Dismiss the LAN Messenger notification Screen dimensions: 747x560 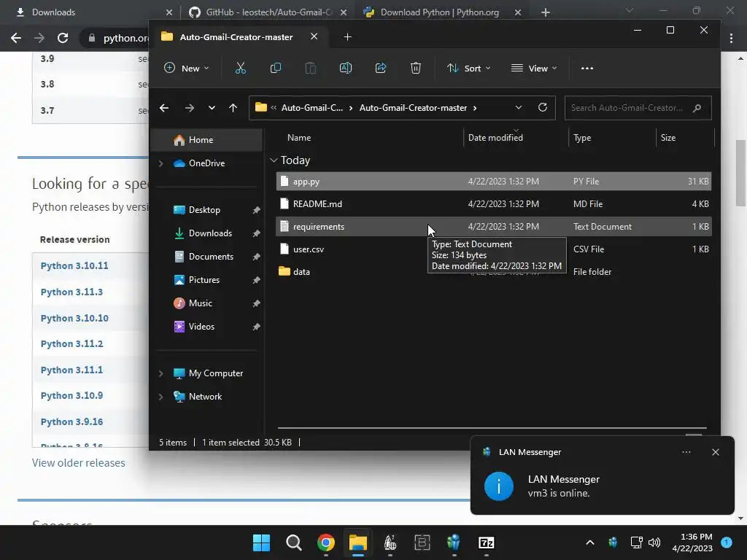pyautogui.click(x=715, y=452)
